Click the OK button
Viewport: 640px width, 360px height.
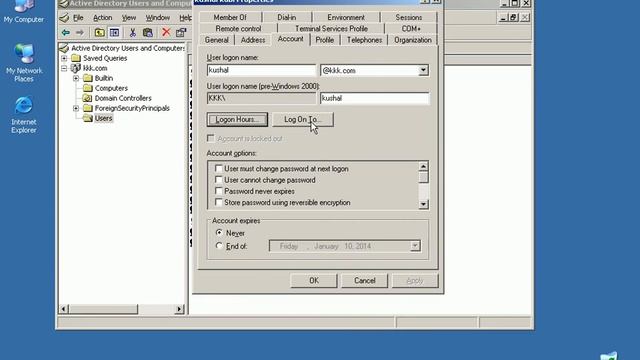[x=314, y=280]
